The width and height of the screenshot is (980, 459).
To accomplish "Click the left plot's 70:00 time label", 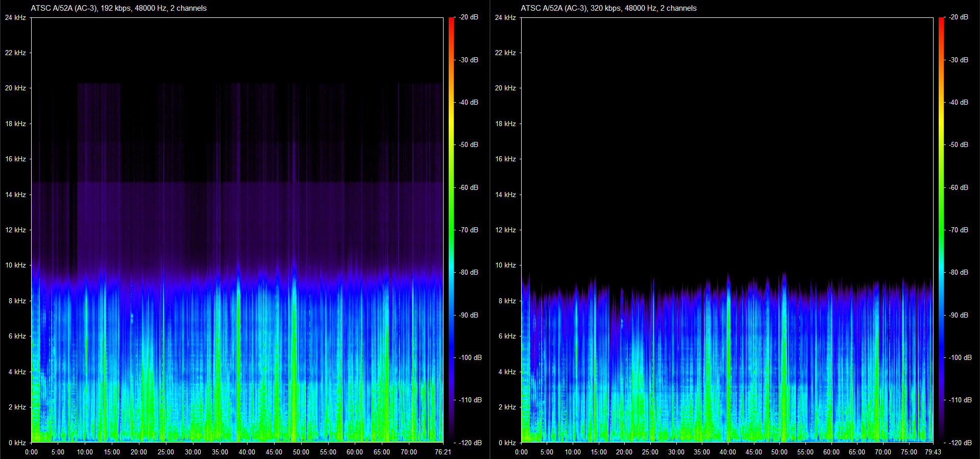I will tap(409, 452).
